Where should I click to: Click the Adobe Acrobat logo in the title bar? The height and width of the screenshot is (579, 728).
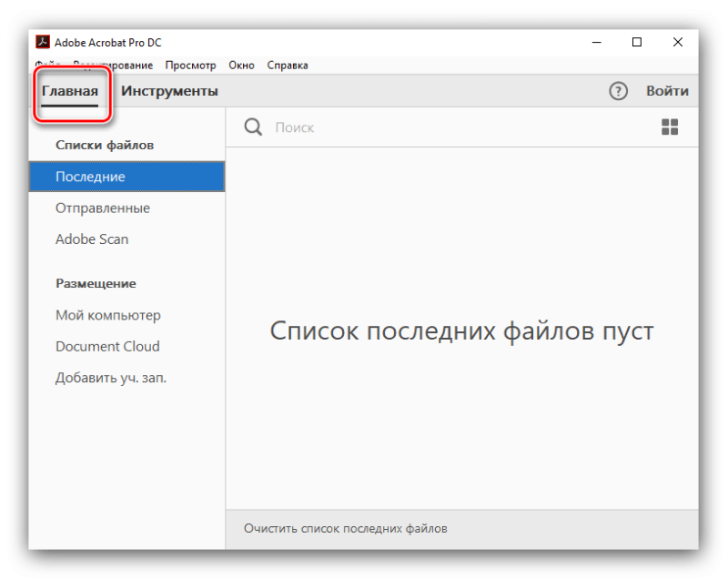click(x=43, y=42)
